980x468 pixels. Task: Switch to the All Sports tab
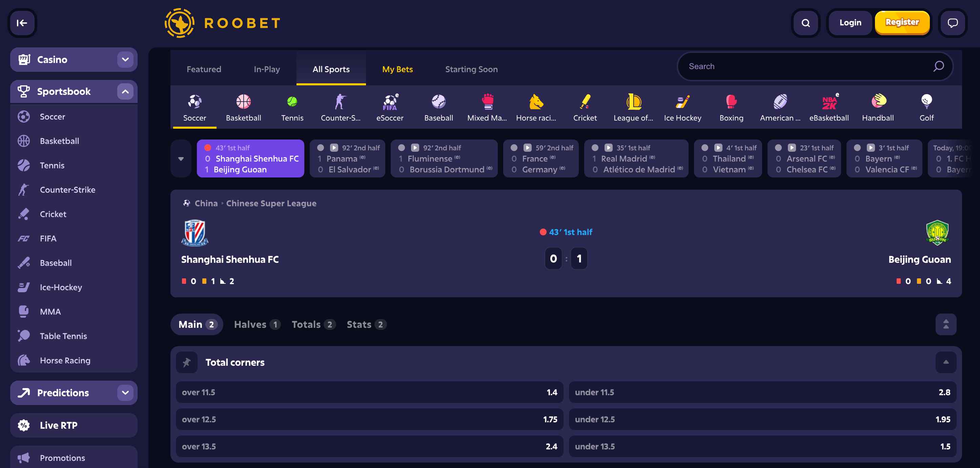coord(331,69)
